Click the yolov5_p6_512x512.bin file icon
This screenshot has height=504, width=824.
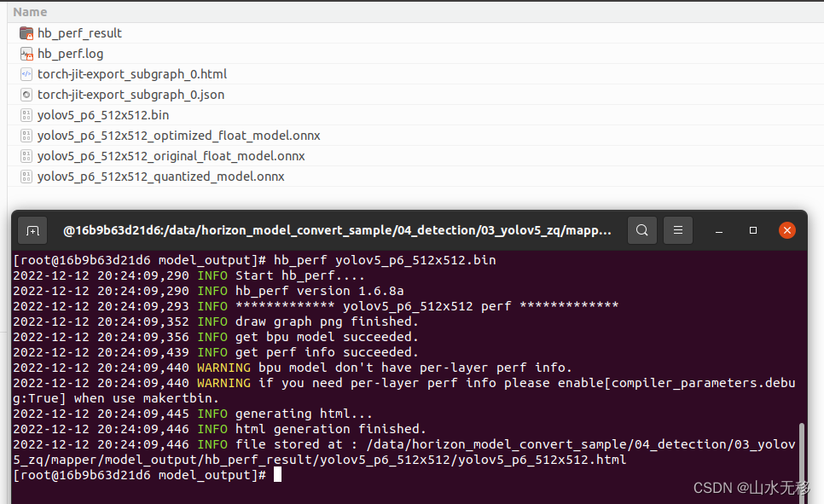[26, 115]
